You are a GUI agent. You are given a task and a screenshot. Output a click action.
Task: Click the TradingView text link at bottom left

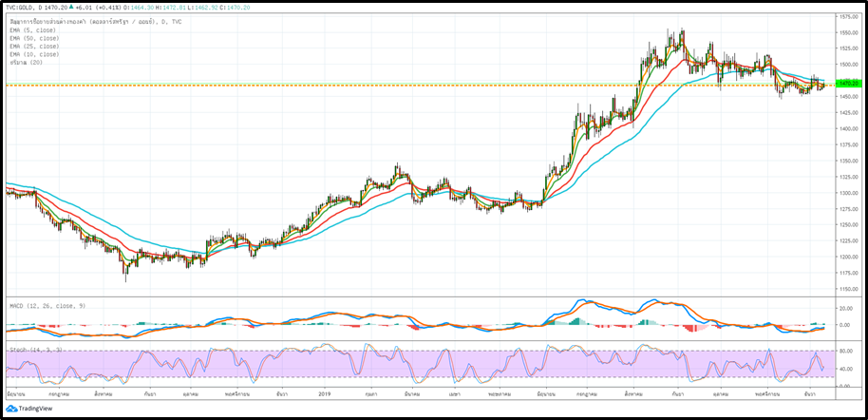click(35, 409)
